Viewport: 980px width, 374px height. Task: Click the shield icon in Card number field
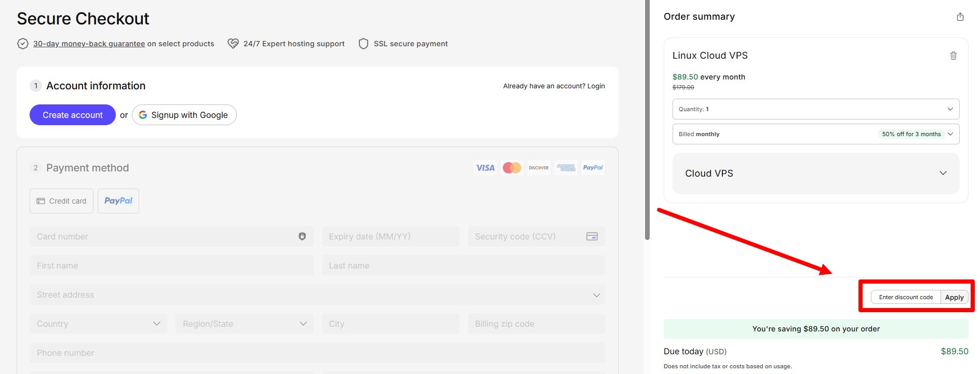302,236
